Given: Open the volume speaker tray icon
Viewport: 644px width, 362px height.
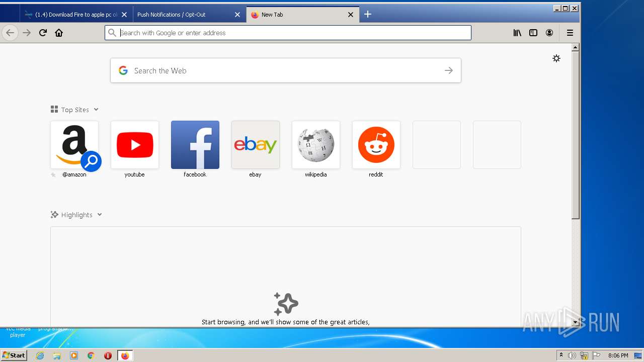Looking at the screenshot, I should tap(572, 355).
